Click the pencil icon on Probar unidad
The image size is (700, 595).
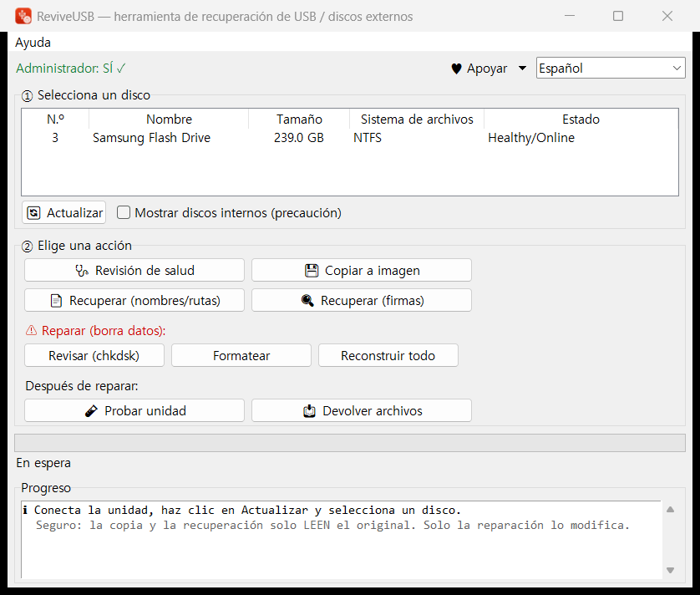pos(91,411)
